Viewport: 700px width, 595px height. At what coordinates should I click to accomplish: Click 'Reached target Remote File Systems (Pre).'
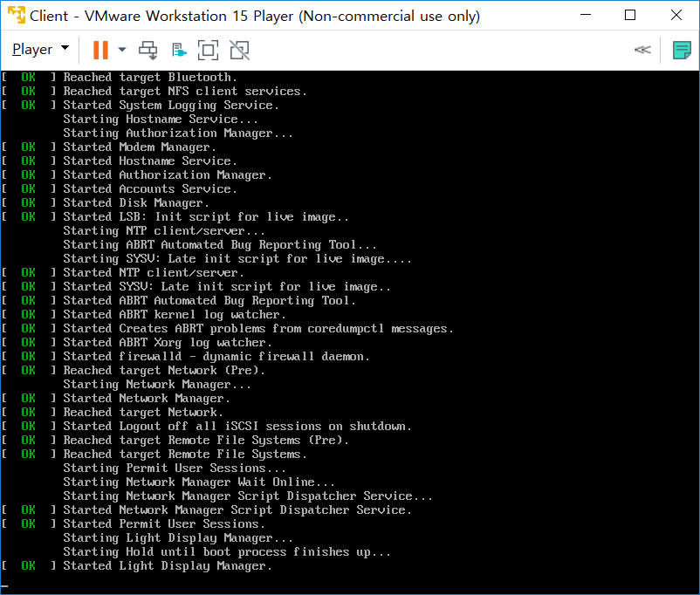click(x=206, y=440)
